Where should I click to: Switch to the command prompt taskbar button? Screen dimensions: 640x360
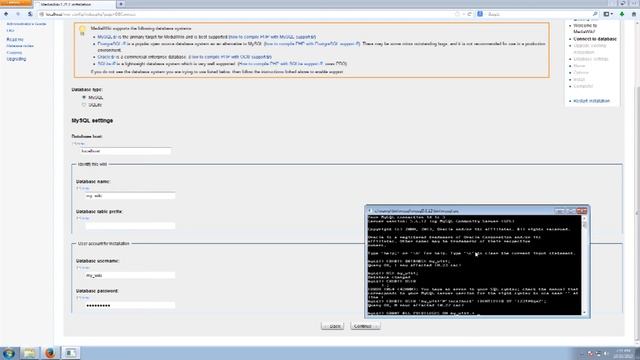[x=71, y=353]
